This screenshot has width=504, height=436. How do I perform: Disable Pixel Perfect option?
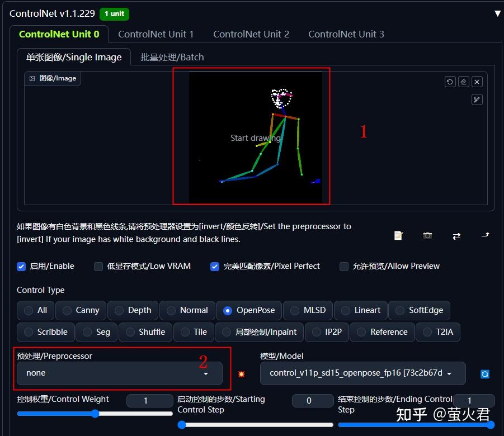point(215,267)
